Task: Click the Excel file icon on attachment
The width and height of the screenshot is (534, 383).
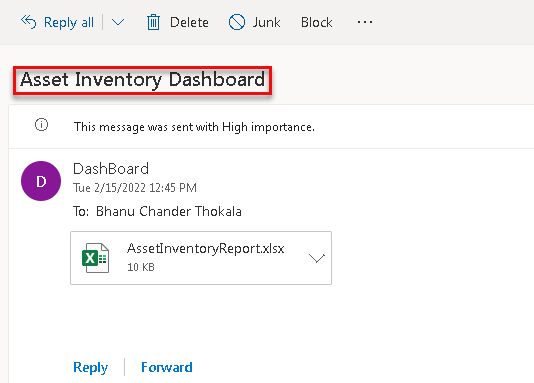Action: tap(96, 258)
